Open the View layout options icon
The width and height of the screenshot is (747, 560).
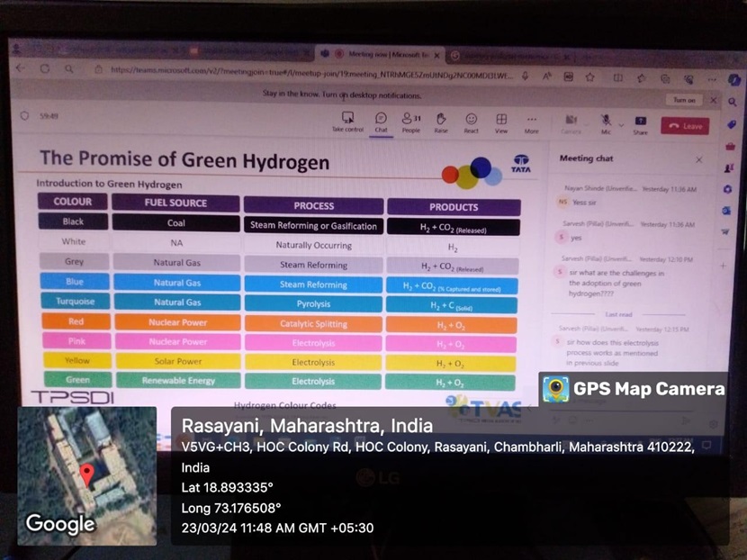tap(501, 118)
